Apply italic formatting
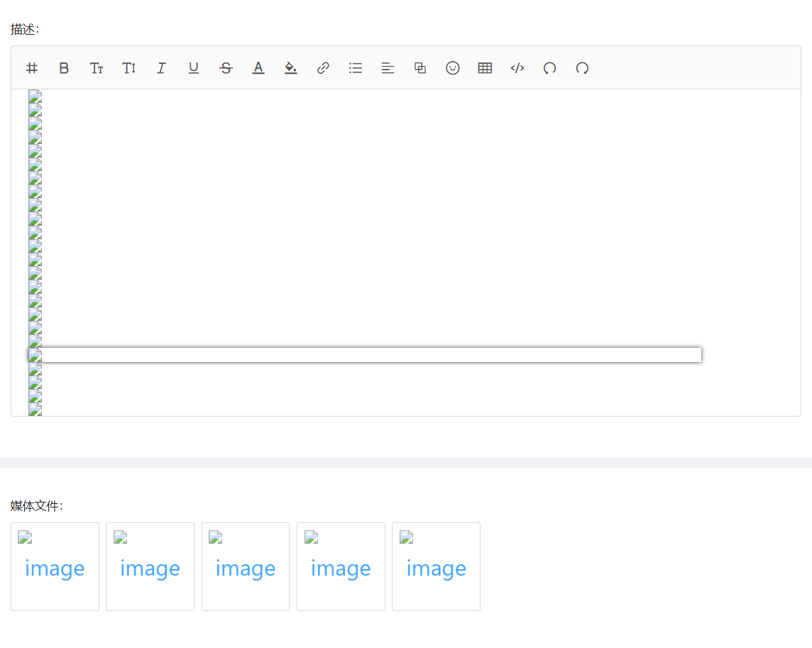812x648 pixels. tap(161, 68)
